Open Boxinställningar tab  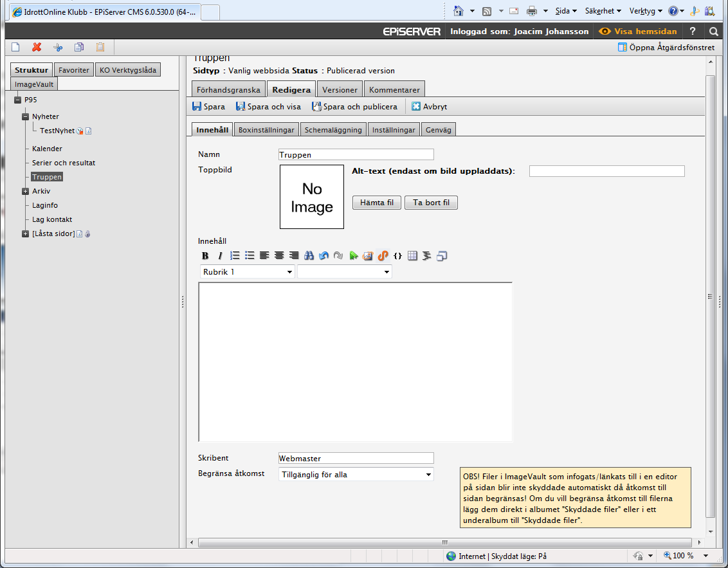(266, 129)
